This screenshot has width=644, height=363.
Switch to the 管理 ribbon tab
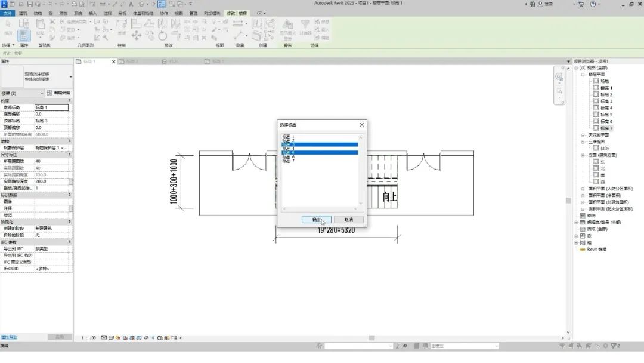tap(193, 13)
